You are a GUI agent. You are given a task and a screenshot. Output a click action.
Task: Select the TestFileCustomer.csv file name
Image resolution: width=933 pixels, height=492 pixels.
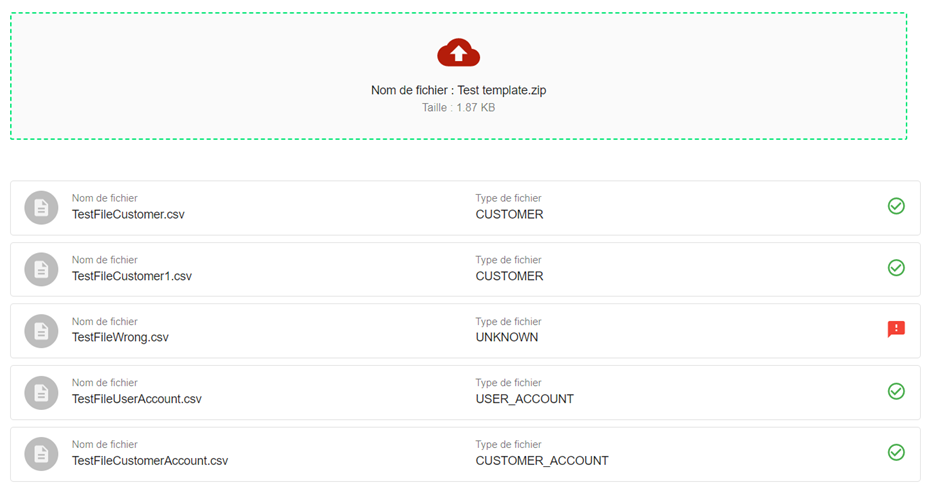pyautogui.click(x=128, y=214)
